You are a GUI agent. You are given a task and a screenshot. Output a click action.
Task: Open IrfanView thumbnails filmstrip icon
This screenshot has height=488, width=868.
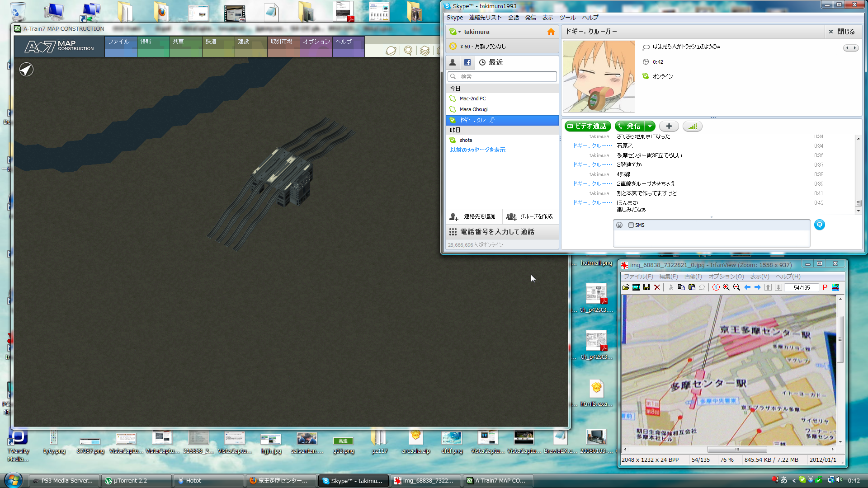(x=636, y=287)
